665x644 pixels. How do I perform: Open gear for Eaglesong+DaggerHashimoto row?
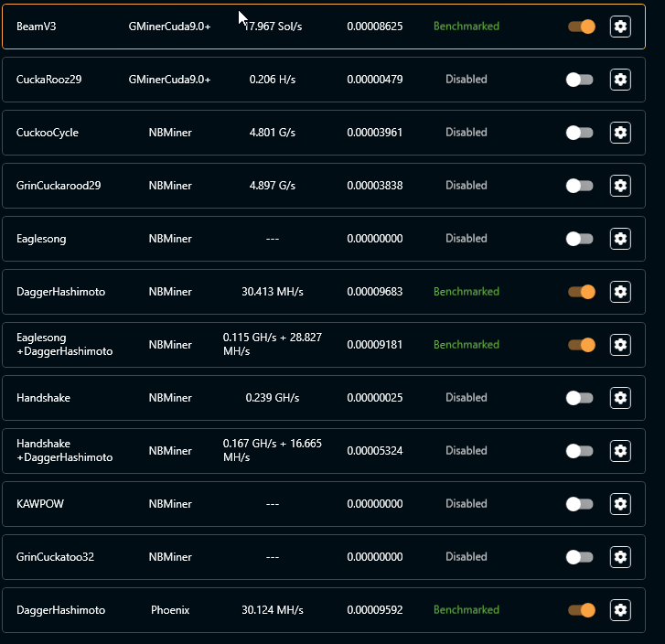(x=620, y=345)
